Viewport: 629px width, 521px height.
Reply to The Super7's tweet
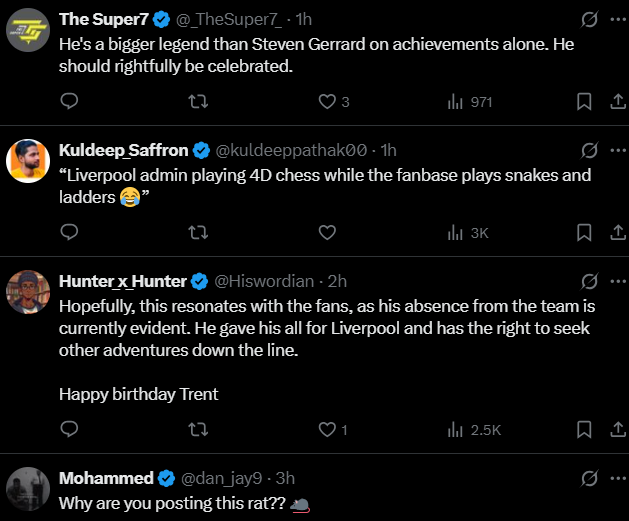(69, 101)
